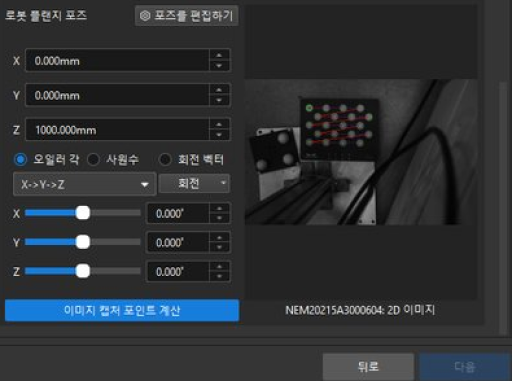Select the 회전 벡터 radio button
The height and width of the screenshot is (381, 512).
pos(165,160)
